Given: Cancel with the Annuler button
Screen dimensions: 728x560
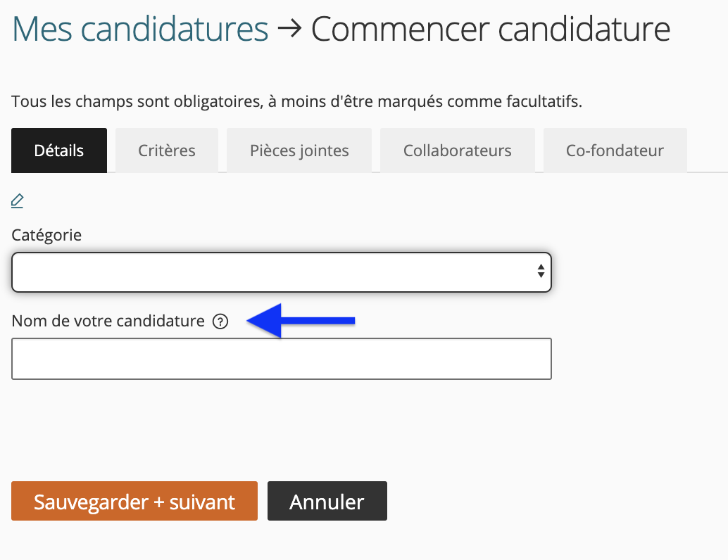Looking at the screenshot, I should click(327, 501).
